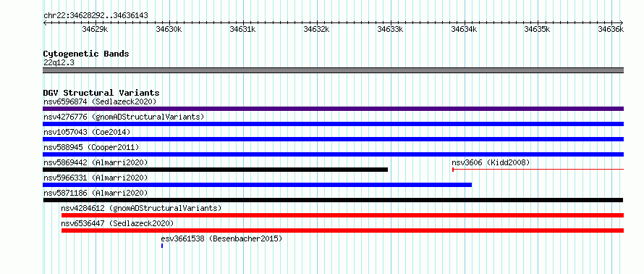This screenshot has height=274, width=644.
Task: Click the 34635k ruler tick label
Action: [538, 29]
